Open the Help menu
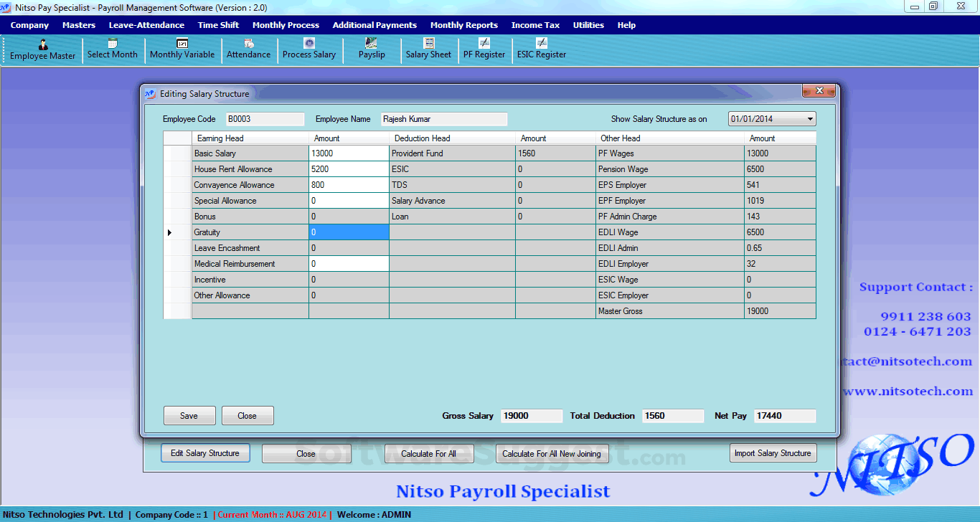 tap(626, 25)
